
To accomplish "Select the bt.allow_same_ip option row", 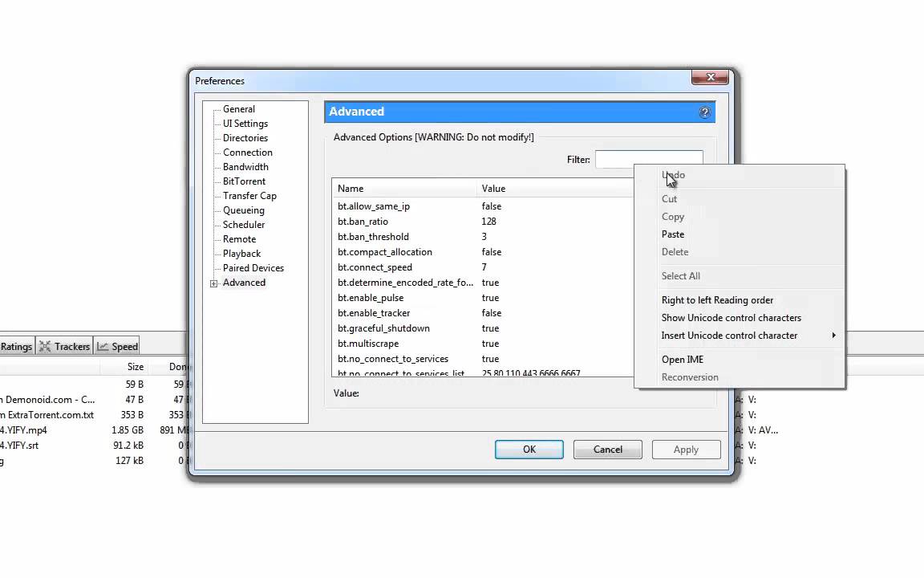I will click(x=483, y=206).
